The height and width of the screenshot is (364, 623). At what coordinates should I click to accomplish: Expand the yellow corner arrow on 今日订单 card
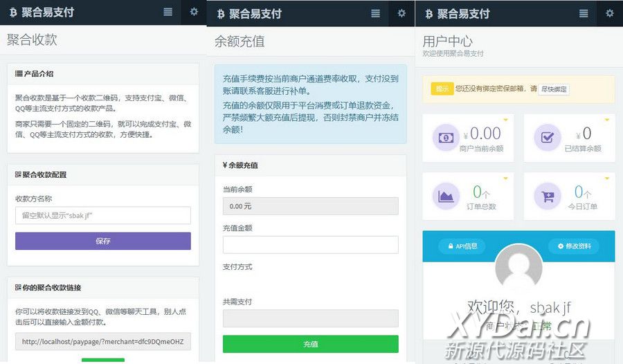click(608, 179)
